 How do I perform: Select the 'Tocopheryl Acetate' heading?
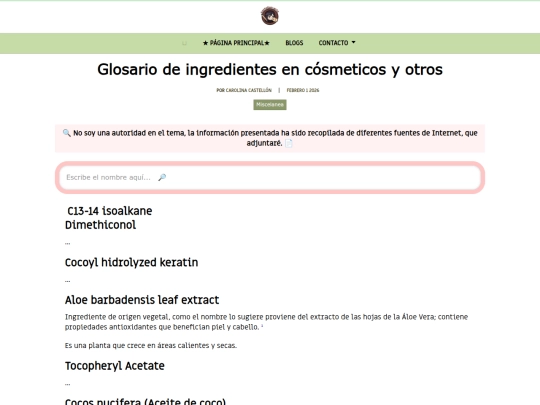[115, 366]
